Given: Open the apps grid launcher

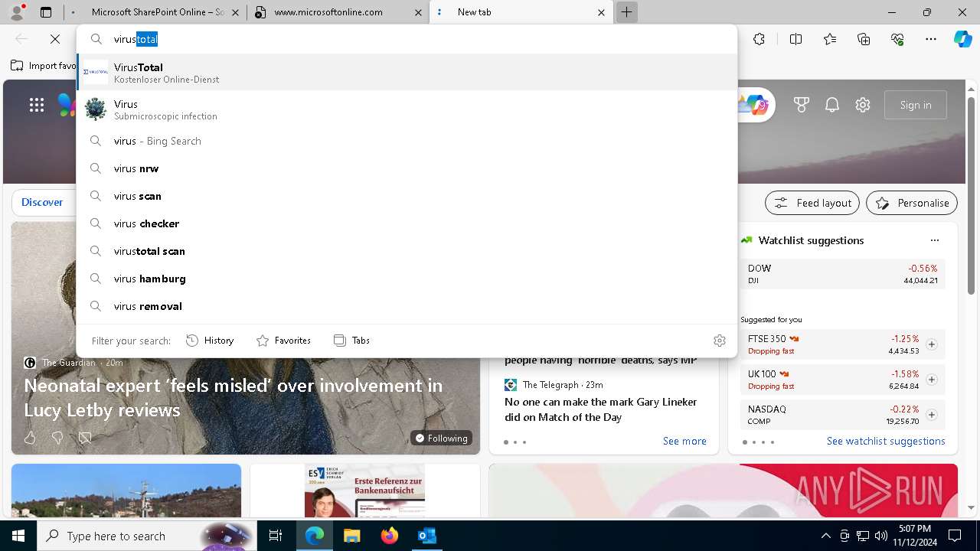Looking at the screenshot, I should 37,105.
